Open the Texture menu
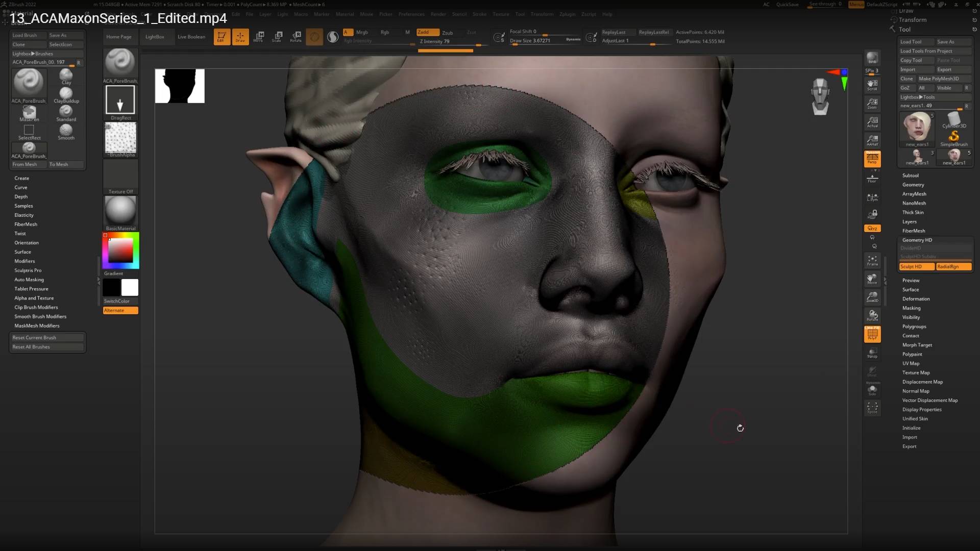The width and height of the screenshot is (980, 551). [500, 14]
